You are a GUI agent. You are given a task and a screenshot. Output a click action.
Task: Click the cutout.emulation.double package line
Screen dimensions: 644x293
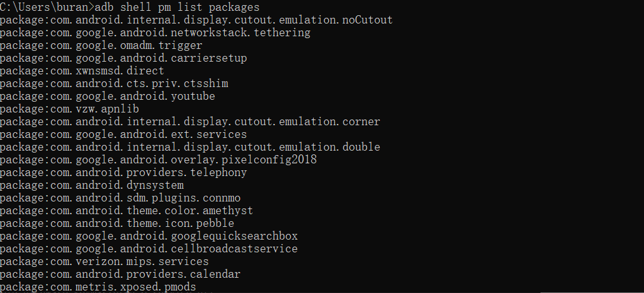tap(190, 147)
